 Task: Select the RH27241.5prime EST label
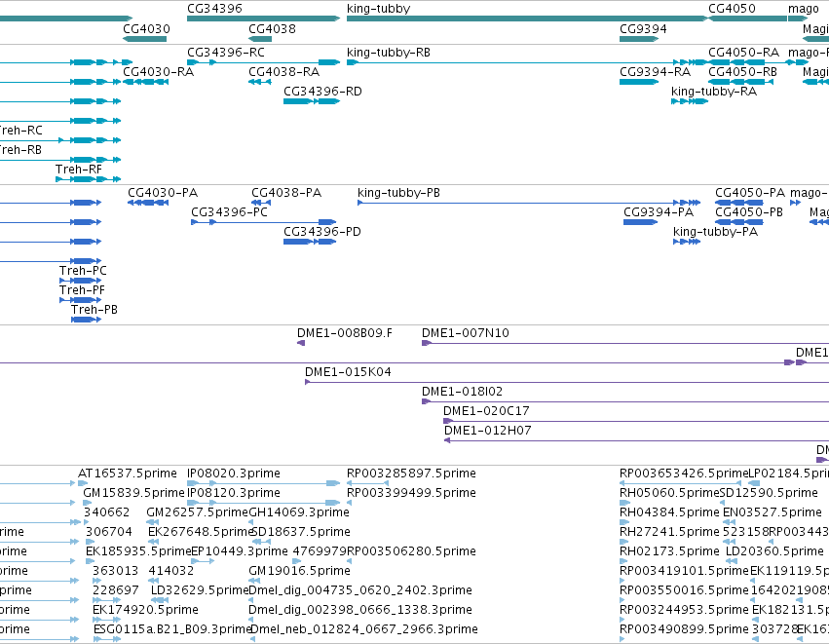coord(670,532)
